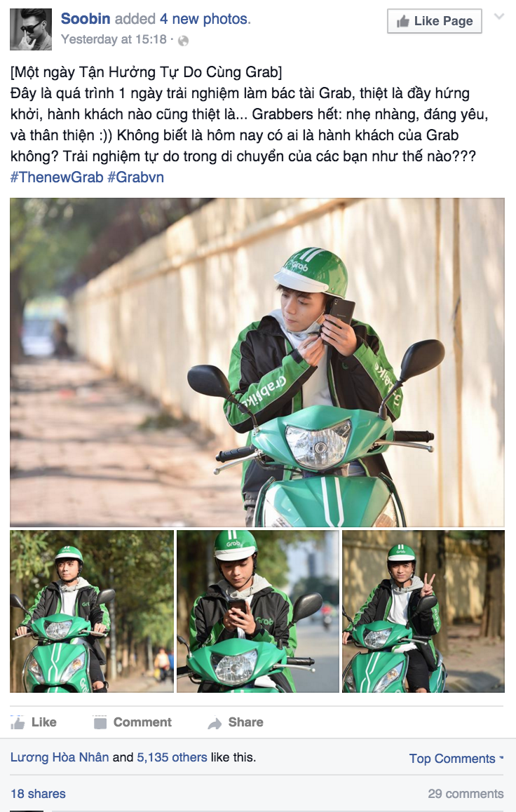Open Lương Hòa Nhân's profile link
Viewport: 516px width, 812px height.
60,757
